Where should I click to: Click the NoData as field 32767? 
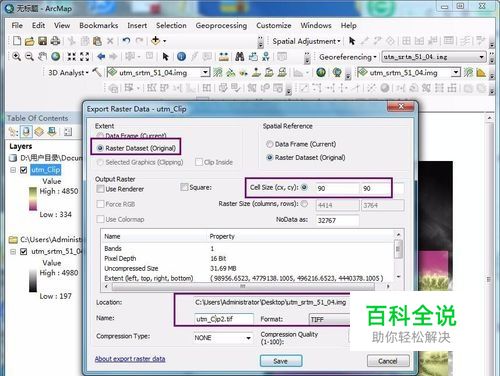337,220
